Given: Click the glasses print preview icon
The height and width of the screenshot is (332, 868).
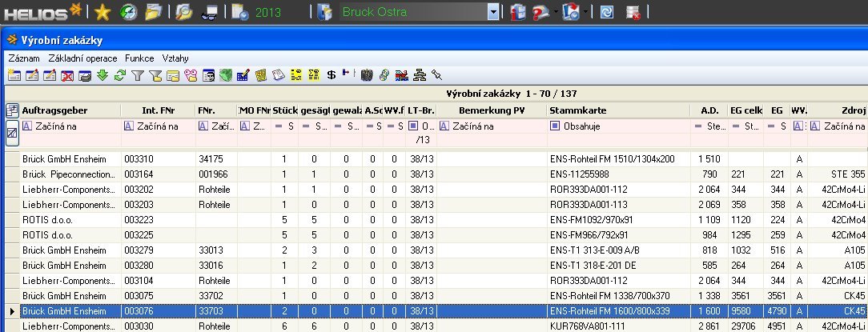Looking at the screenshot, I should pyautogui.click(x=209, y=12).
